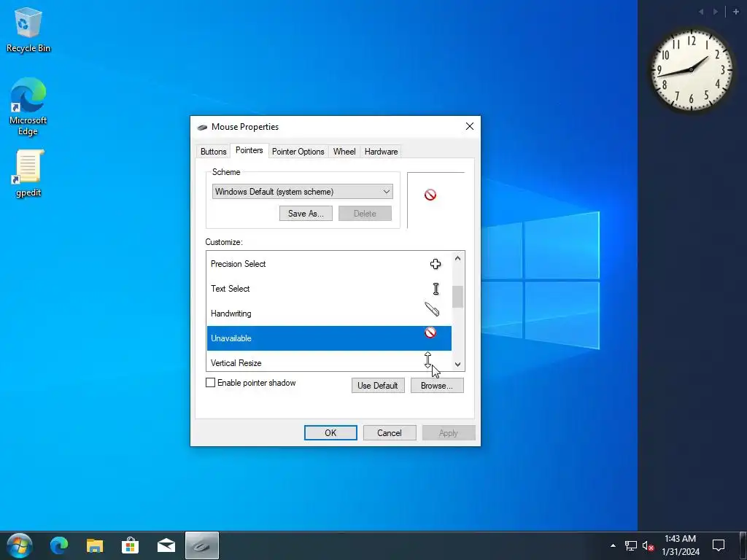Click the Precision Select crosshair cursor icon

436,264
